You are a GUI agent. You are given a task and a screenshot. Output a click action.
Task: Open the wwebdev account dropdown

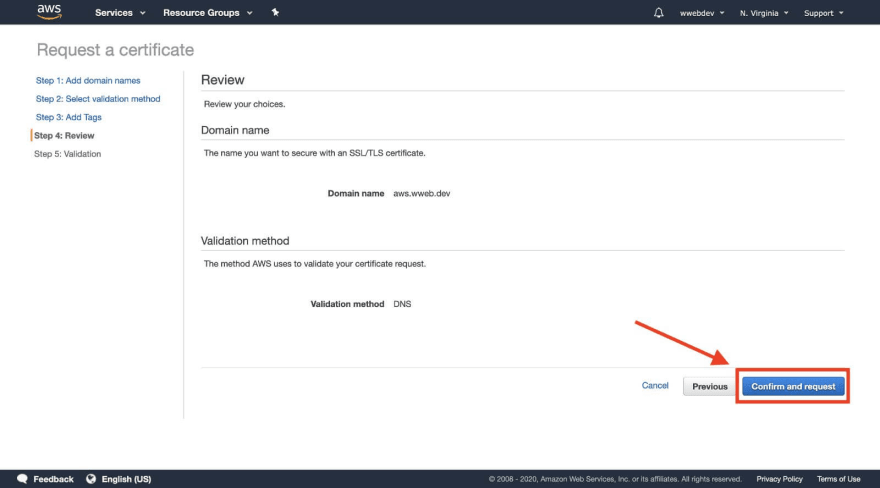click(x=702, y=13)
